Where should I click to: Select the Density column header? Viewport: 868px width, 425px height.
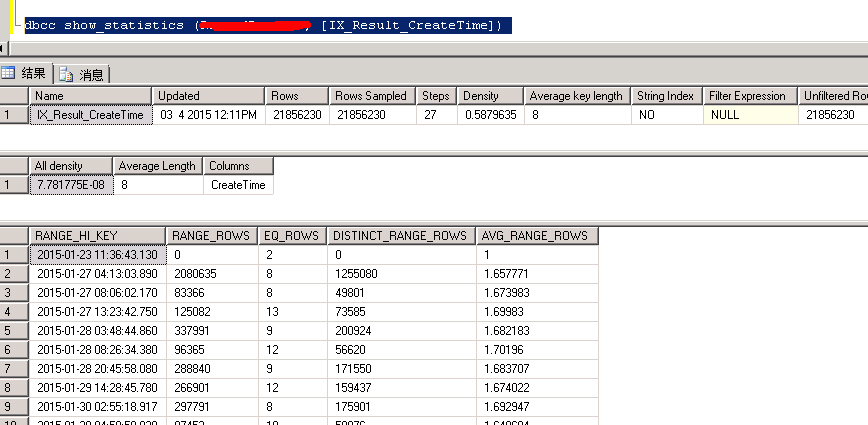point(490,96)
